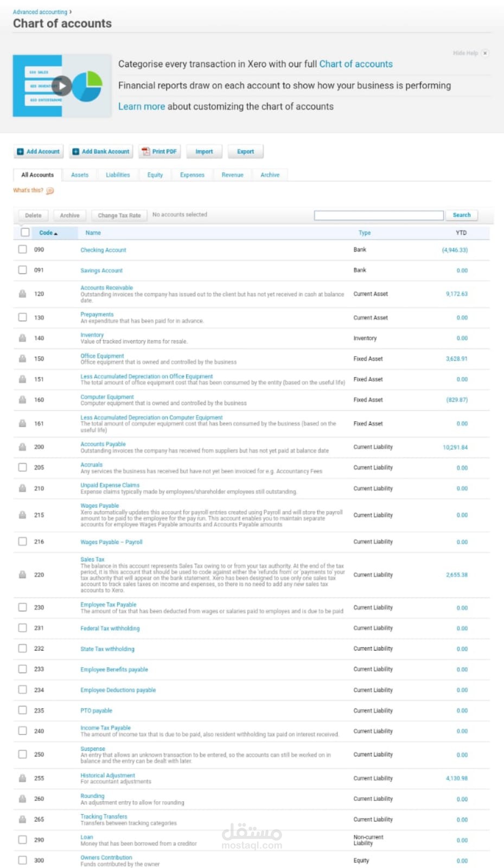Viewport: 504px width, 868px height.
Task: Open the Learn more link
Action: [x=142, y=106]
